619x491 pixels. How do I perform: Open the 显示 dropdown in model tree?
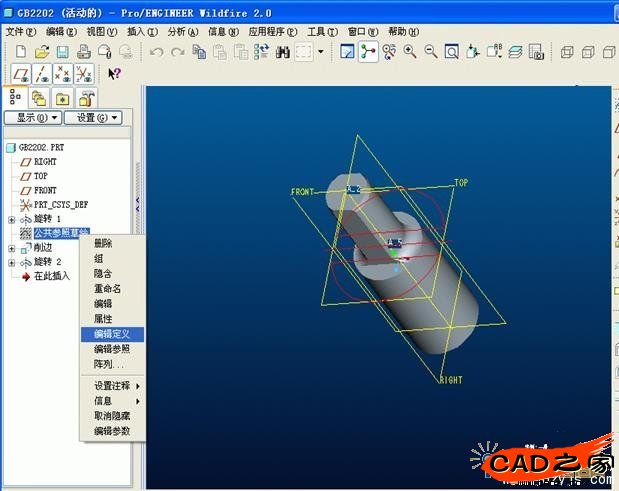[32, 117]
